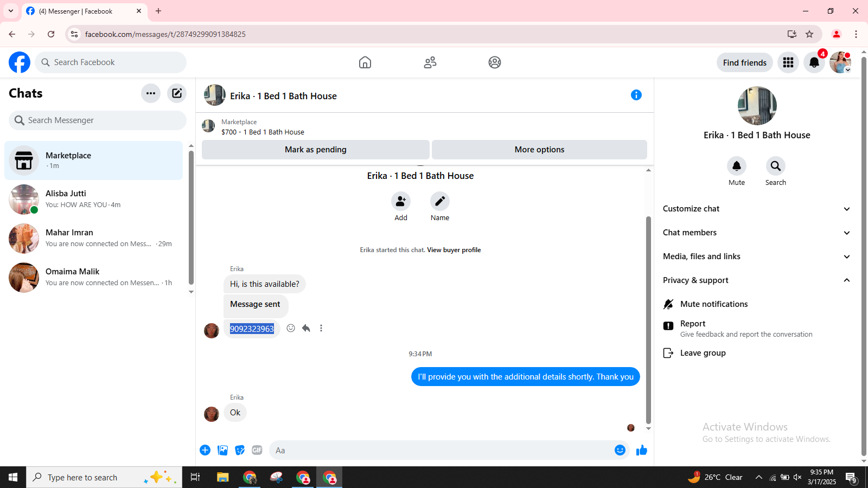This screenshot has width=868, height=488.
Task: Click the 'I'll provide you' sent message
Action: [x=526, y=377]
